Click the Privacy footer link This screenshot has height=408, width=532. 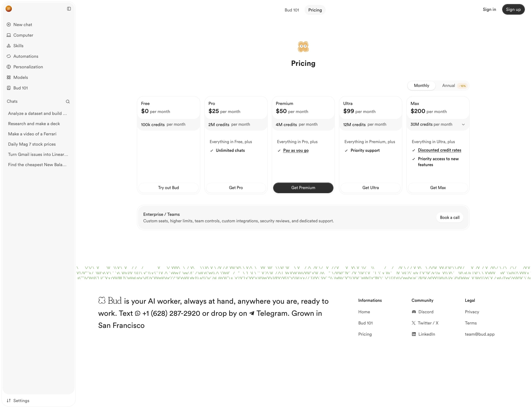pyautogui.click(x=472, y=312)
